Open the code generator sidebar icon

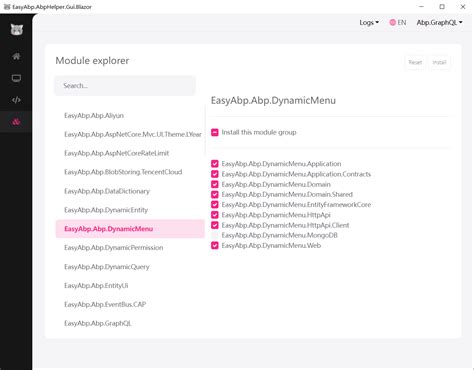[16, 100]
